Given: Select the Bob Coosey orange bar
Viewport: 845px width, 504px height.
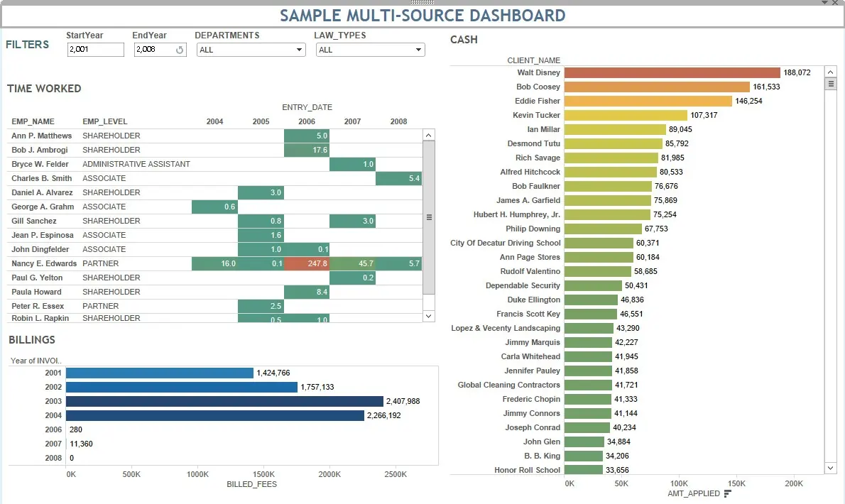Looking at the screenshot, I should click(657, 87).
